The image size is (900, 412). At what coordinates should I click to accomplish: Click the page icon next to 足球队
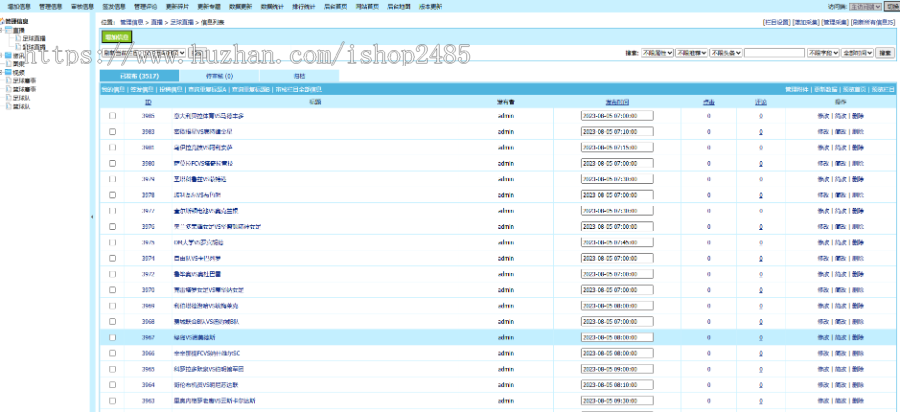(8, 98)
